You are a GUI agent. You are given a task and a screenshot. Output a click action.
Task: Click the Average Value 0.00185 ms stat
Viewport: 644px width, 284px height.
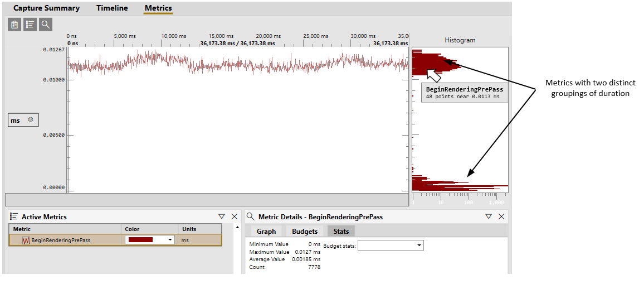click(x=285, y=259)
